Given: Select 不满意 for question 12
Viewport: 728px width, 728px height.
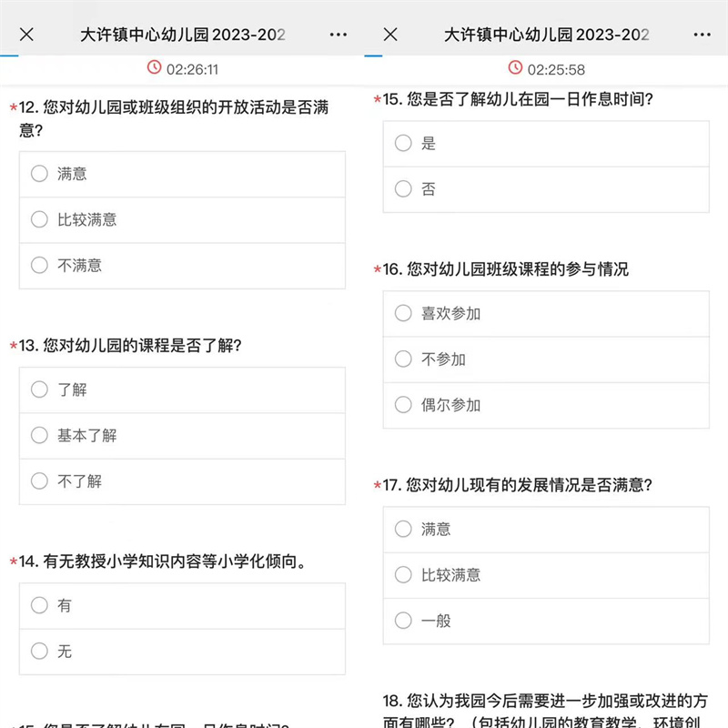Looking at the screenshot, I should coord(39,266).
